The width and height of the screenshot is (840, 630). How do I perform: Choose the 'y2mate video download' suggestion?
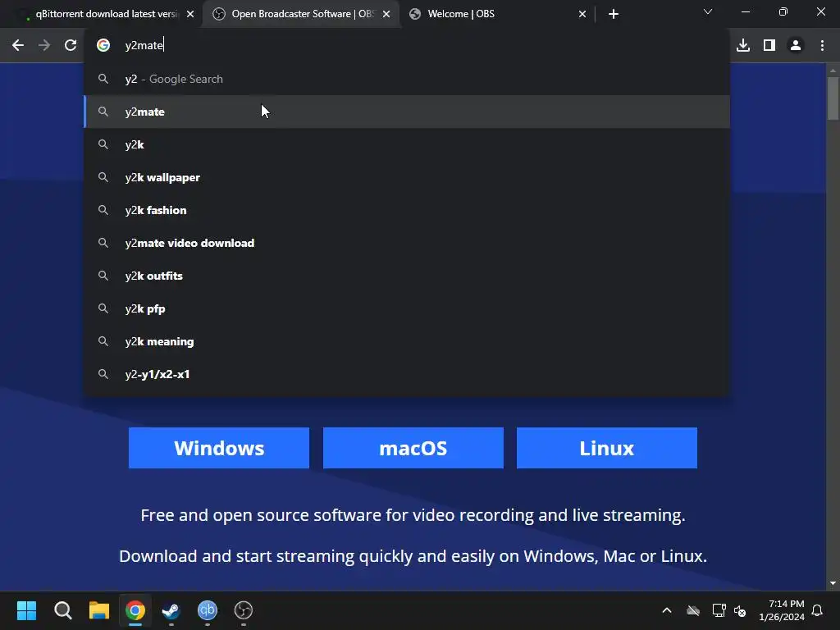click(407, 243)
